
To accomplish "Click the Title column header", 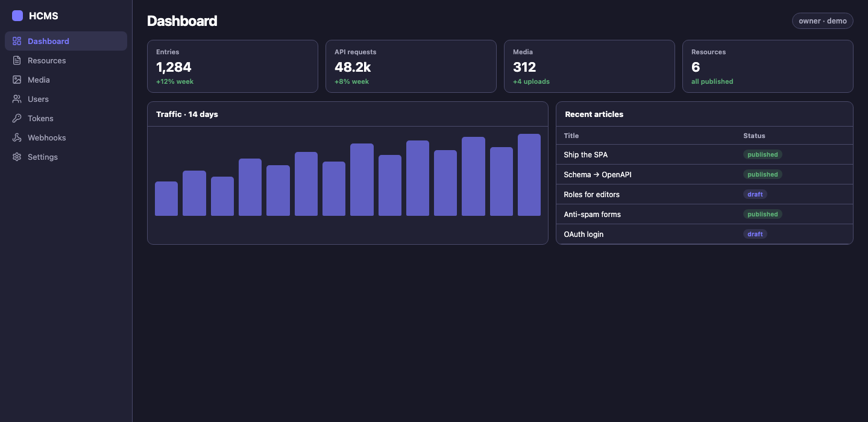I will pyautogui.click(x=571, y=136).
